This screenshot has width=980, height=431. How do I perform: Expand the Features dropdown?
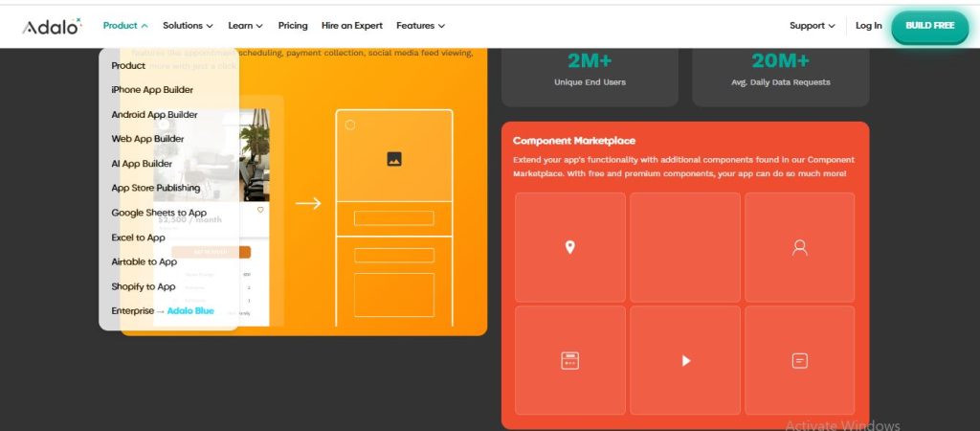pos(421,26)
